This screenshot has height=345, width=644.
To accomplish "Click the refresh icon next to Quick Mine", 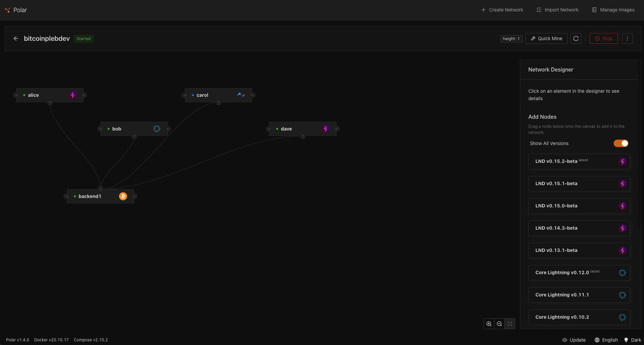I will point(576,38).
